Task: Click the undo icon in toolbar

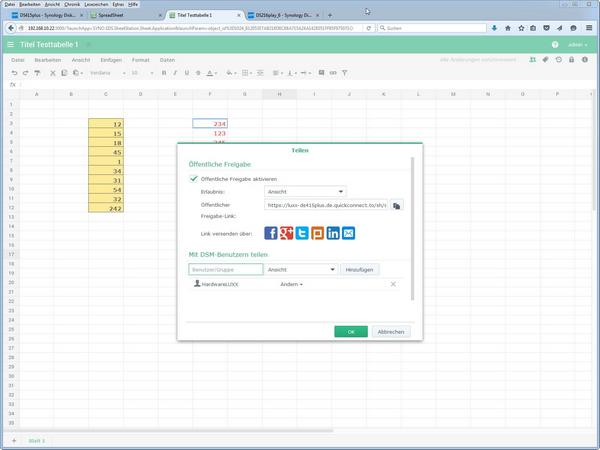Action: [x=14, y=73]
